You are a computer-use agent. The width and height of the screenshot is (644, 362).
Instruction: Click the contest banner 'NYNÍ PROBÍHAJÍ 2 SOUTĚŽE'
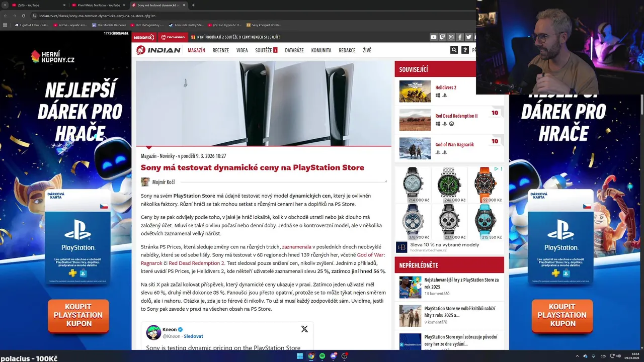click(x=238, y=37)
